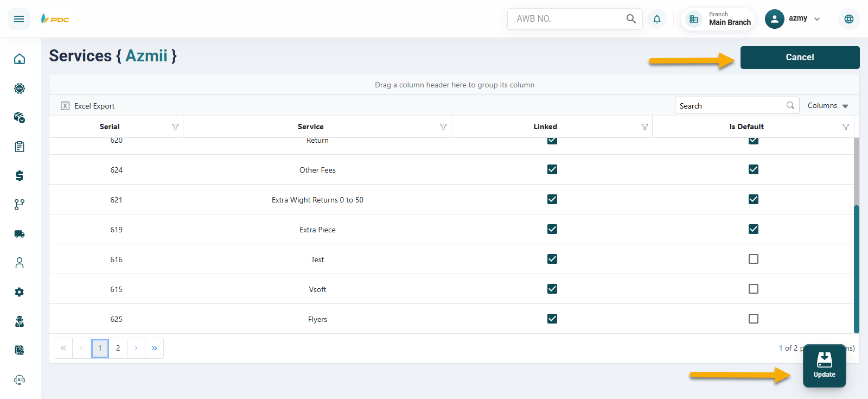Click the Update save button
Viewport: 868px width, 399px height.
click(x=824, y=365)
